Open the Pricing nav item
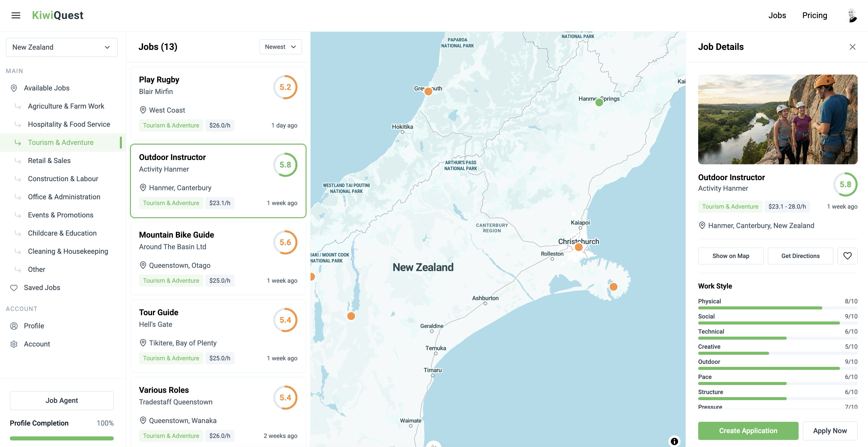 pyautogui.click(x=815, y=15)
